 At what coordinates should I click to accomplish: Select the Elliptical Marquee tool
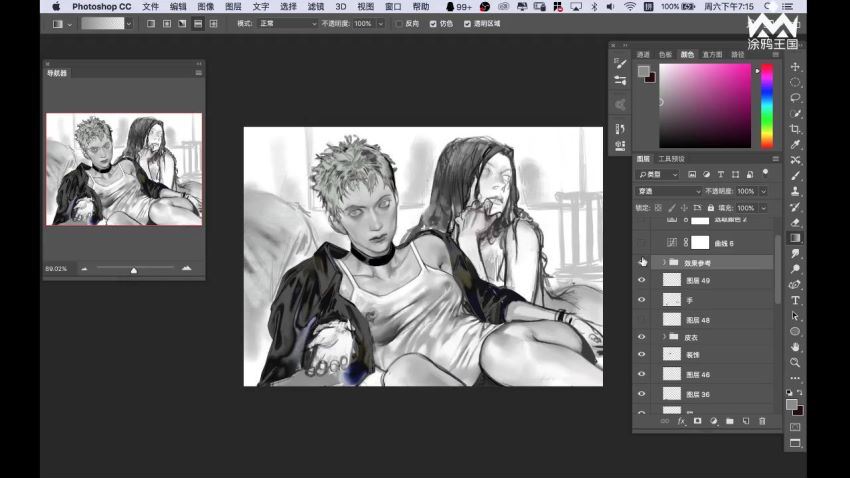coord(795,82)
